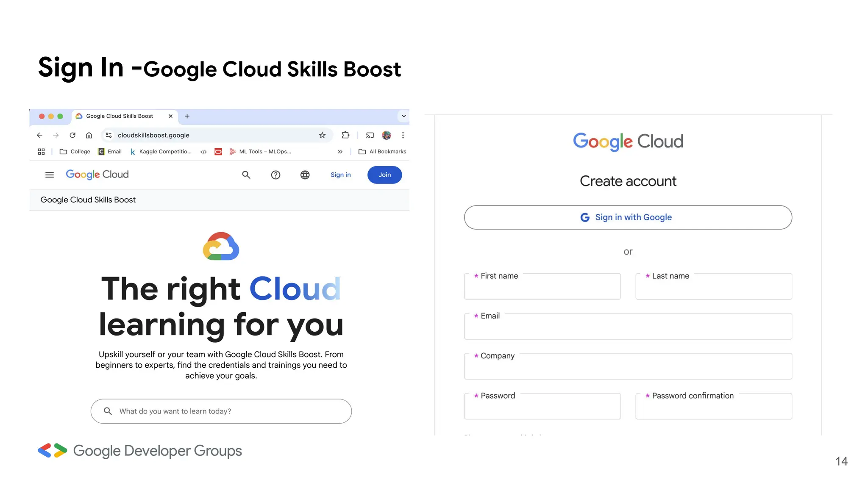The width and height of the screenshot is (868, 488).
Task: Click the What do you want to learn search box
Action: point(221,411)
